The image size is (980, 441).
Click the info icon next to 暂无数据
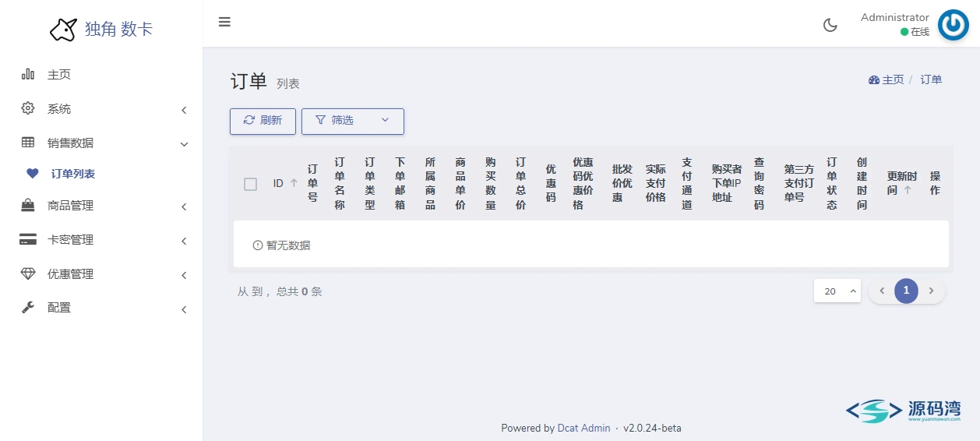click(258, 245)
